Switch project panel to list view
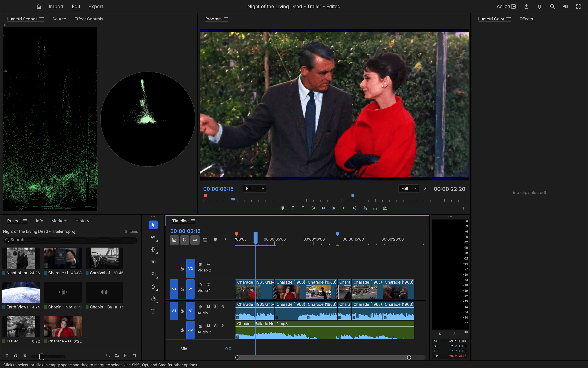 pos(7,355)
